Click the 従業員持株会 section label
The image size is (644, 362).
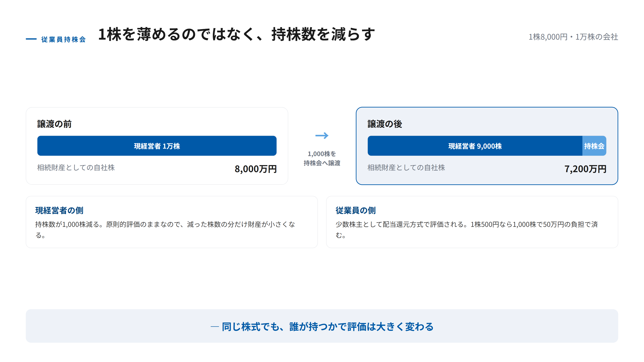64,39
